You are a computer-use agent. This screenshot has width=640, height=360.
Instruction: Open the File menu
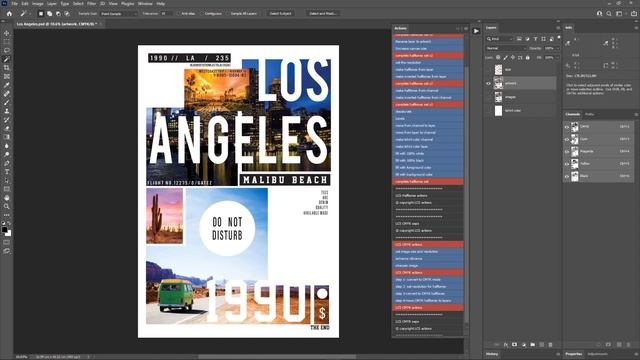[x=14, y=3]
